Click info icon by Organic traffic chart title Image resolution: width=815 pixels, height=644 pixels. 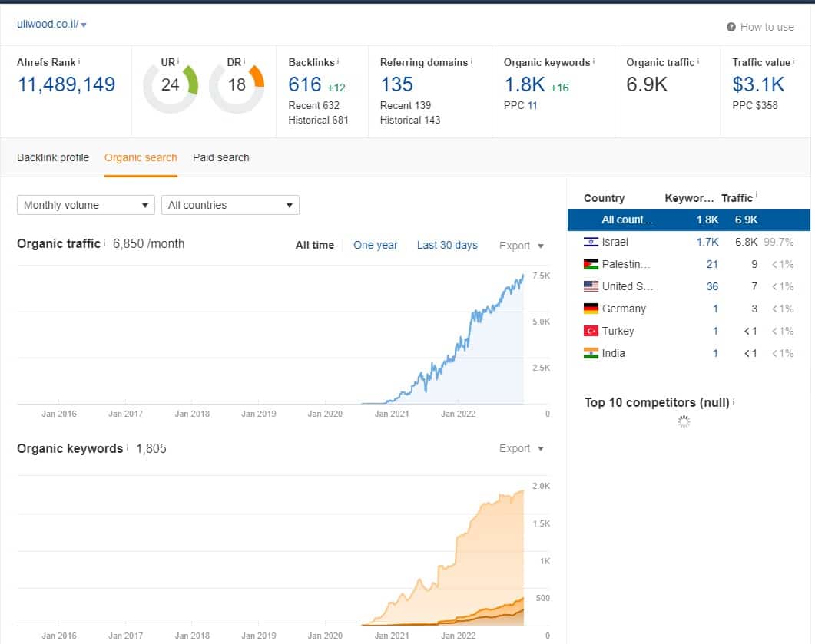pos(104,243)
